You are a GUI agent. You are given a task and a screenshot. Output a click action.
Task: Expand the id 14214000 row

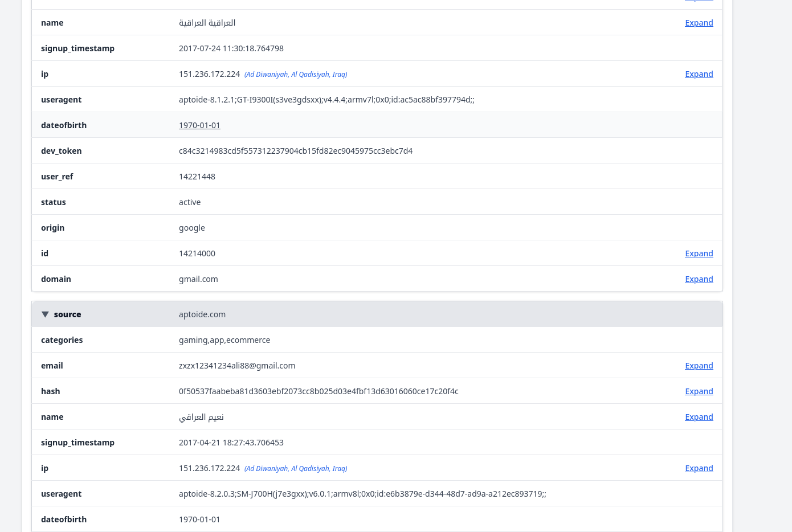(699, 253)
